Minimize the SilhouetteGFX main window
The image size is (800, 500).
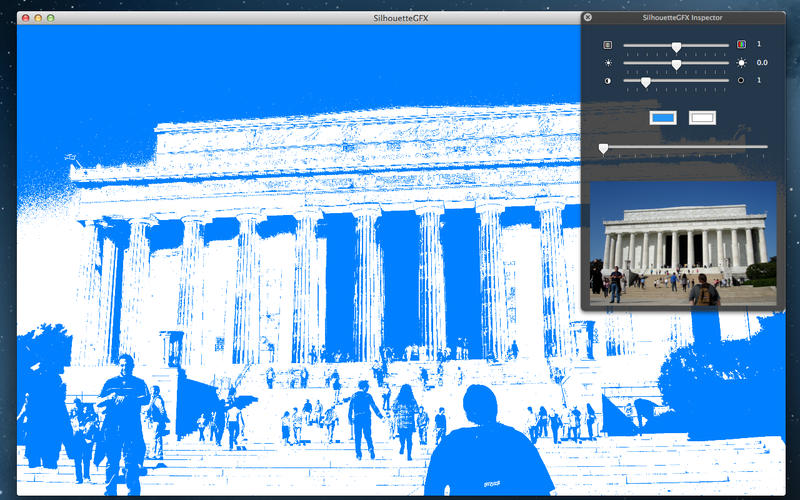[38, 18]
